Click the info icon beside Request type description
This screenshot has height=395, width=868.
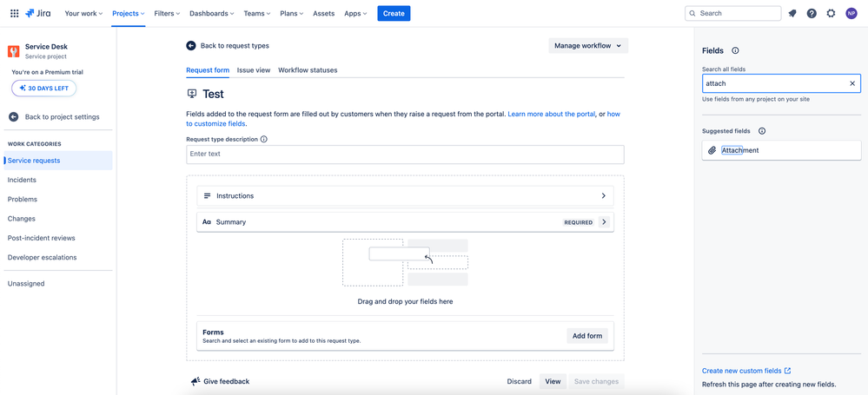[x=263, y=140]
